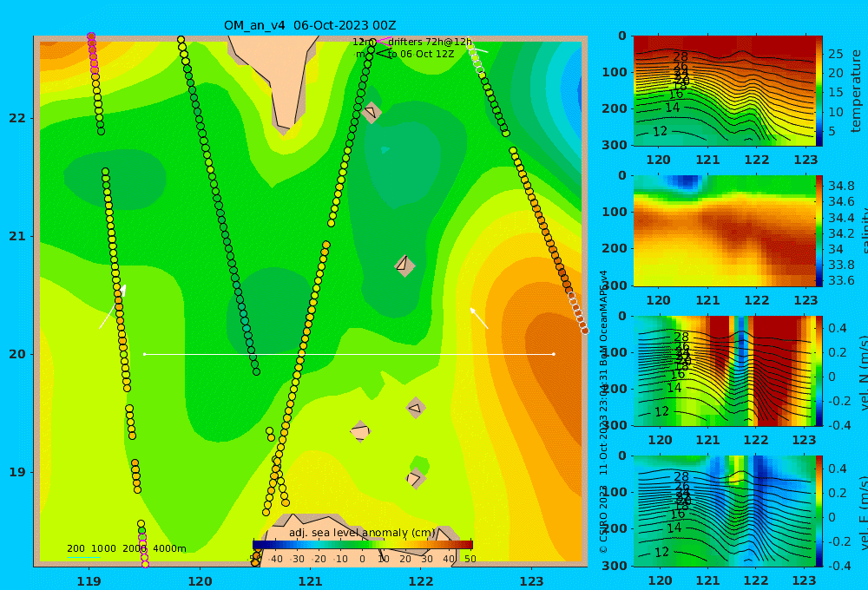Click the white current arrow near 119.3E
The height and width of the screenshot is (590, 868).
pyautogui.click(x=113, y=306)
